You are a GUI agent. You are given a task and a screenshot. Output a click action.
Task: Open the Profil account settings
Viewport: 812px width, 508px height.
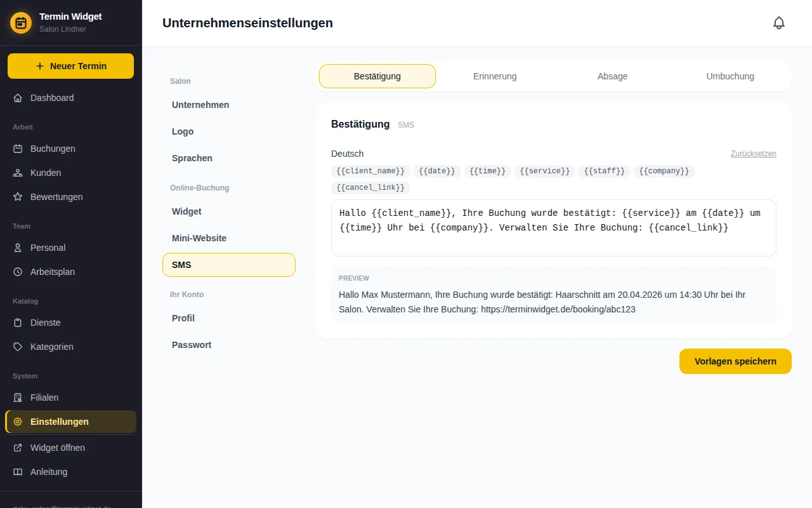tap(229, 318)
